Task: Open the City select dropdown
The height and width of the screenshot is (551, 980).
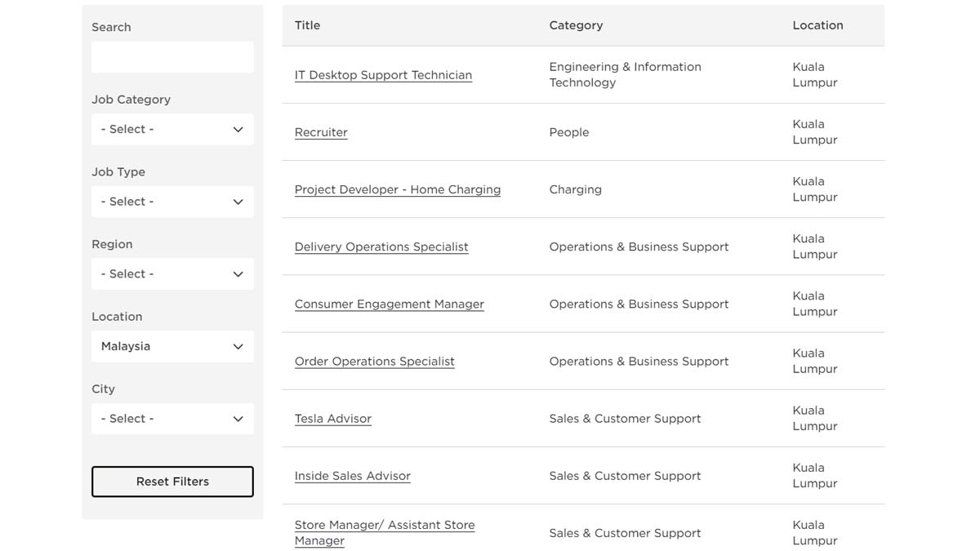Action: [172, 419]
